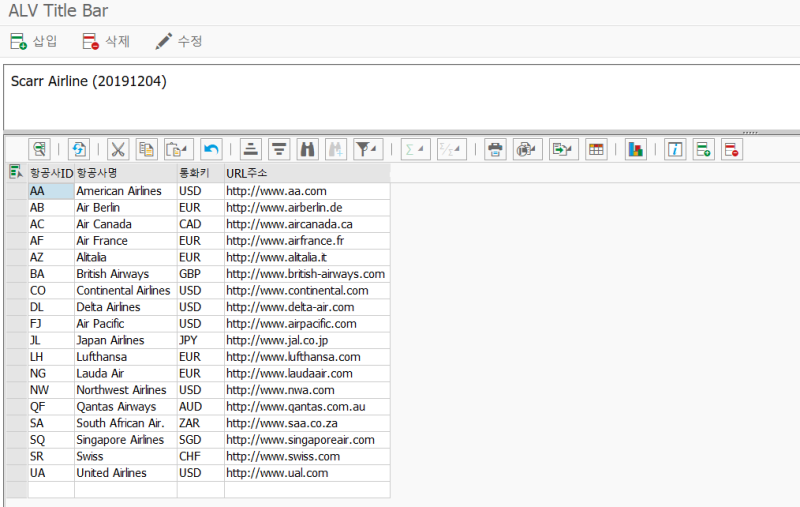Click the Display Graphic bar chart icon
This screenshot has height=507, width=800.
[x=636, y=149]
